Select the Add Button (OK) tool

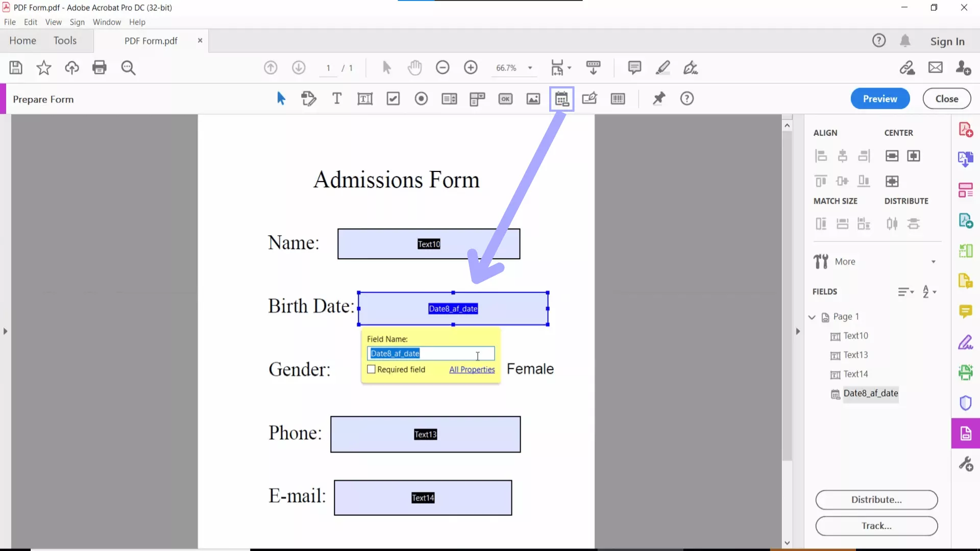505,99
